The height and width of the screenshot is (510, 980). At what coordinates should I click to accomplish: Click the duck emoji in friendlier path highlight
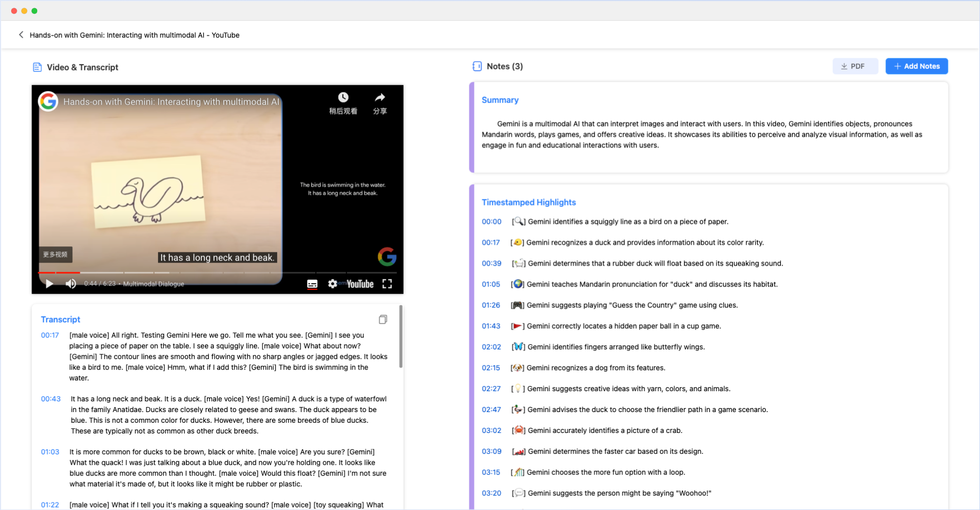[518, 410]
